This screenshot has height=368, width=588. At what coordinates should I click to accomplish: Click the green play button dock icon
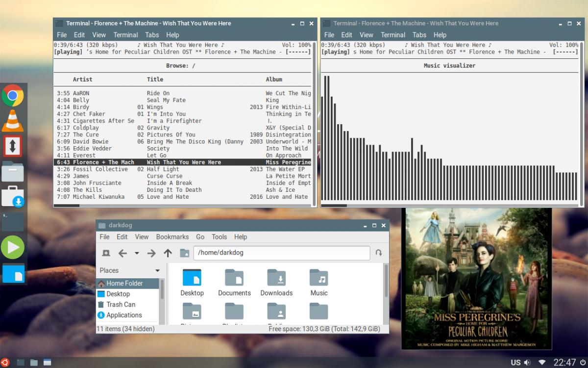point(13,247)
